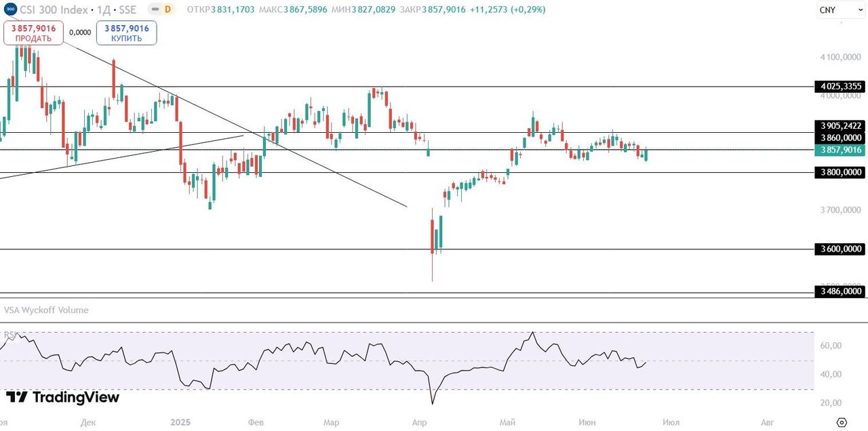Image resolution: width=868 pixels, height=431 pixels.
Task: Select the RSI indicator label
Action: click(11, 335)
